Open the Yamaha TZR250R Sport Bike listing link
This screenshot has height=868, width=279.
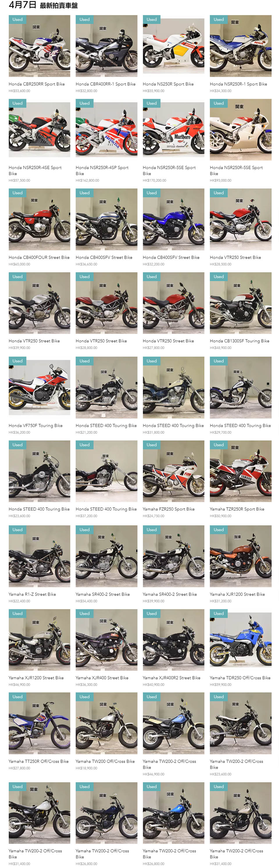[237, 509]
